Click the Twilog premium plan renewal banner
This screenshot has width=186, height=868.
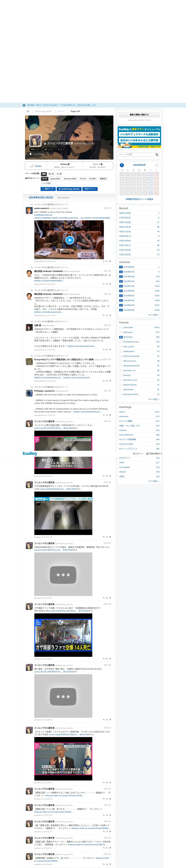point(139,137)
